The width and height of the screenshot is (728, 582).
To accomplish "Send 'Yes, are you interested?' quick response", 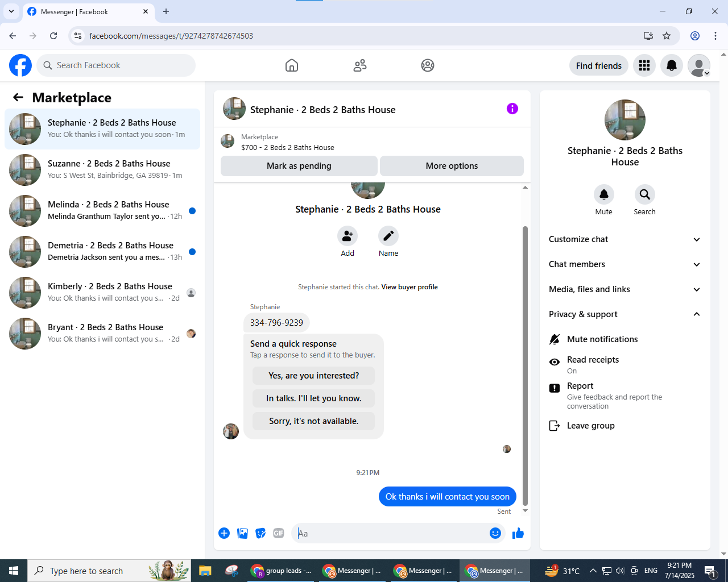I will (x=313, y=376).
